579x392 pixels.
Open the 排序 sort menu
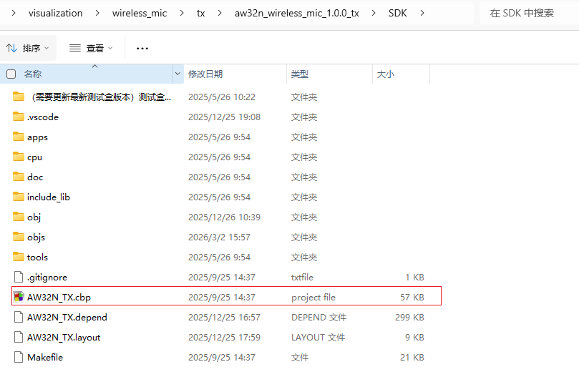tap(28, 48)
